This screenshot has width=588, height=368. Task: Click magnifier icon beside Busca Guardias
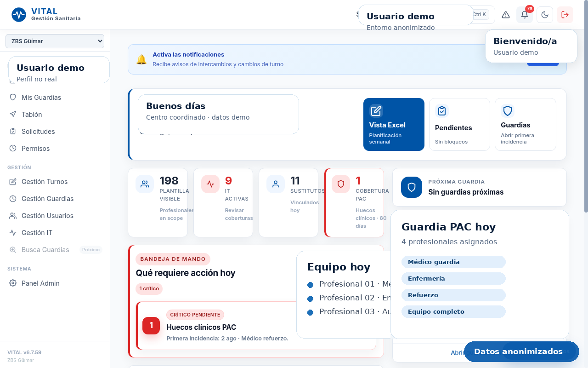[x=13, y=250]
